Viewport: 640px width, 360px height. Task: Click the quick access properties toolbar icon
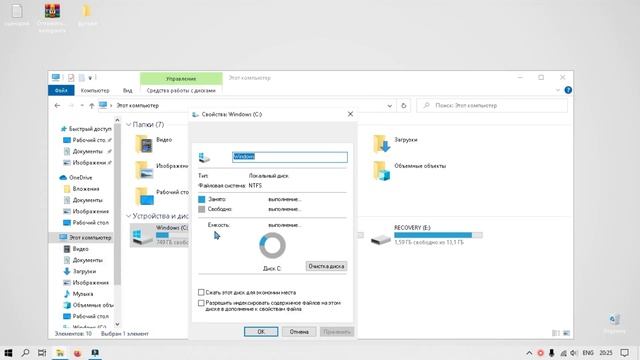(71, 78)
